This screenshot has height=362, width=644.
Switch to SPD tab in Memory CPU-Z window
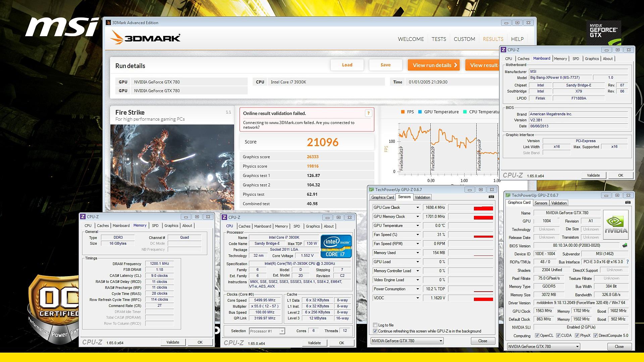(x=155, y=226)
